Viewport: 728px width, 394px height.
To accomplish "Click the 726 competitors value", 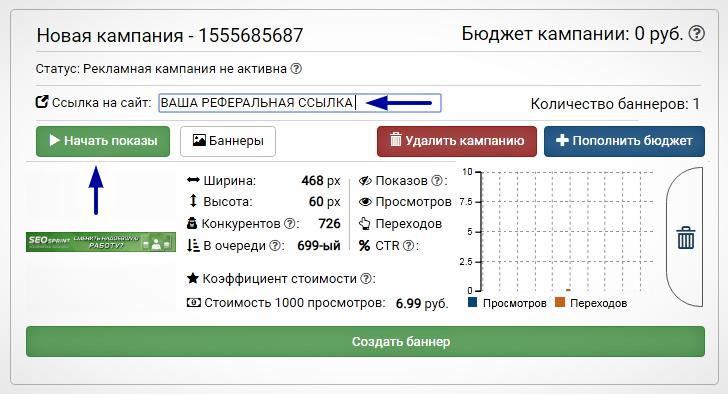I will 329,224.
